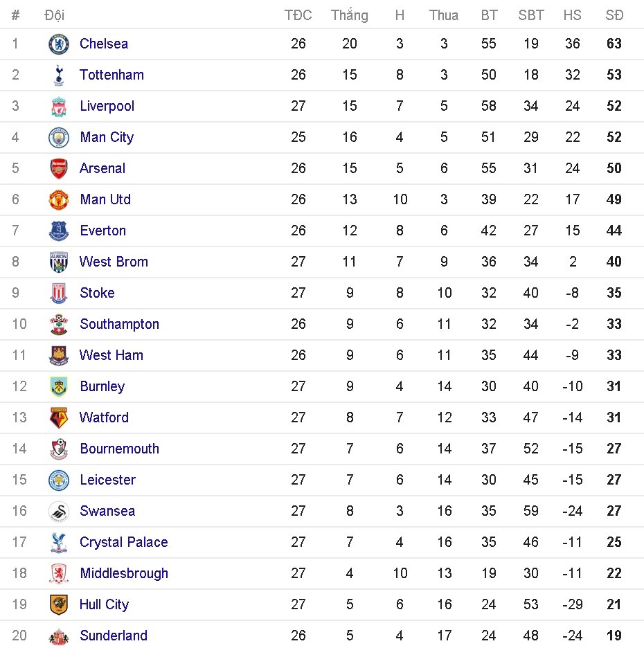Open the Sunderland team link

tap(114, 636)
